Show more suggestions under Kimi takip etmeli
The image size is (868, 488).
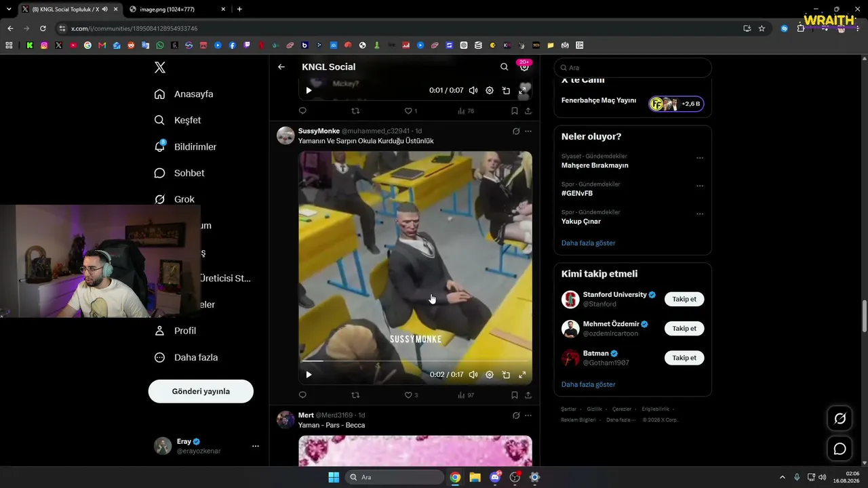589,384
